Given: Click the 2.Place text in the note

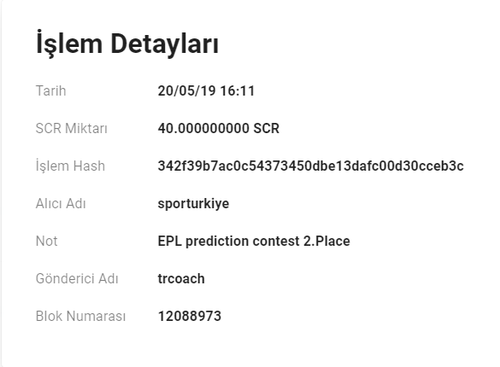Looking at the screenshot, I should pos(327,241).
